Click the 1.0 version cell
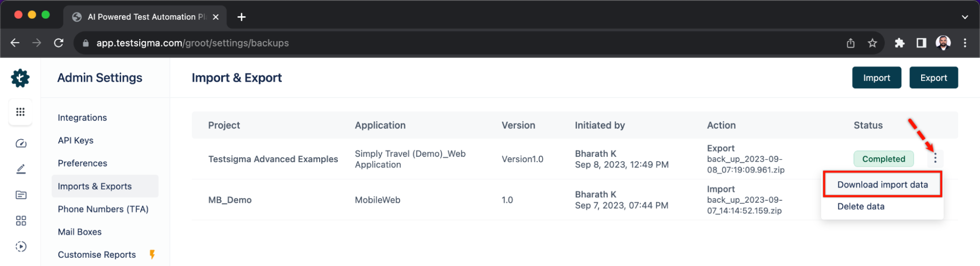 click(x=507, y=200)
